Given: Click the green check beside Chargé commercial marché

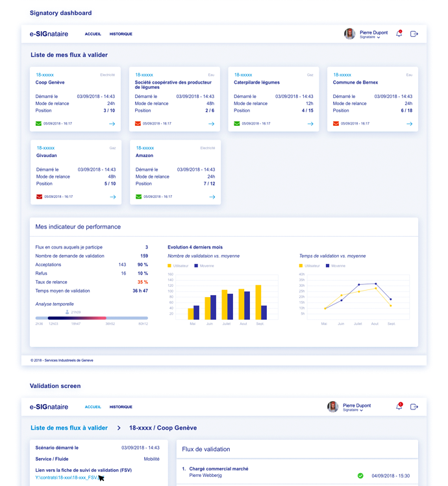Looking at the screenshot, I should click(360, 476).
